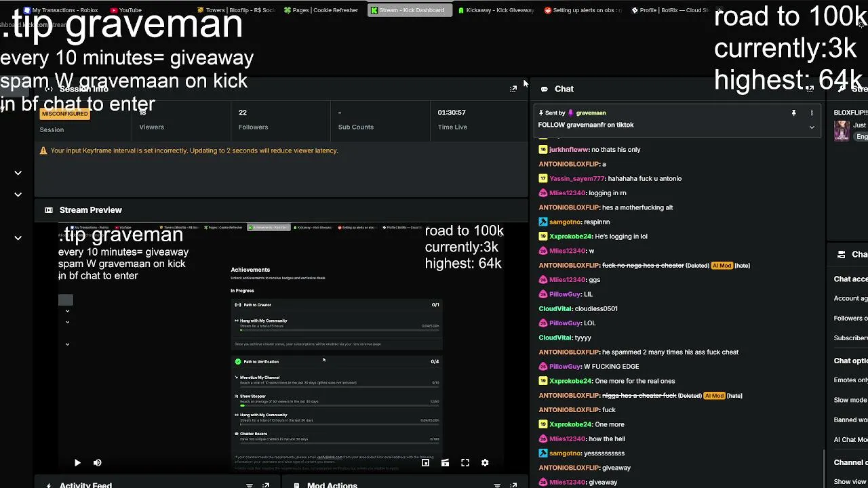Click the MISCONFIGURED session badge
868x488 pixels.
pos(65,114)
